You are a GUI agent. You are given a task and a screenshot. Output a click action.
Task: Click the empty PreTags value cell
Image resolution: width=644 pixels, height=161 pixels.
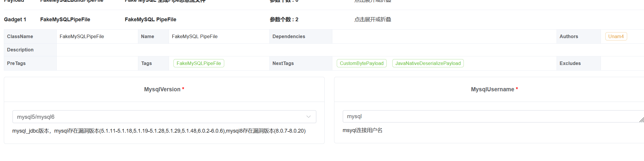[x=97, y=63]
